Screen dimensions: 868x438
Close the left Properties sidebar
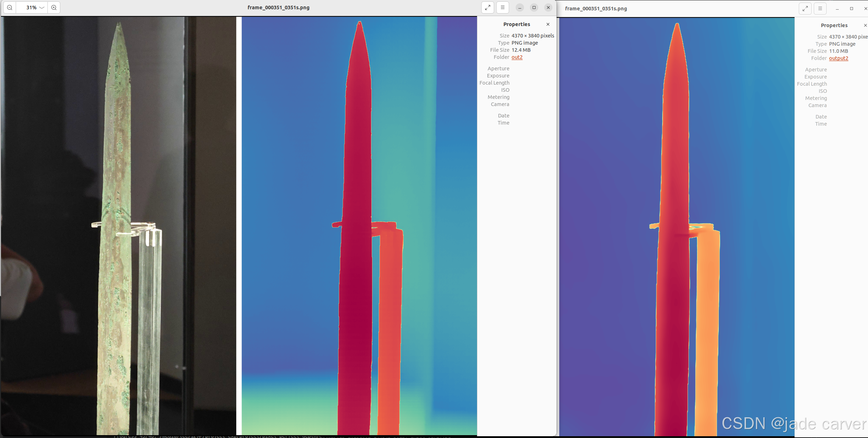pos(548,24)
